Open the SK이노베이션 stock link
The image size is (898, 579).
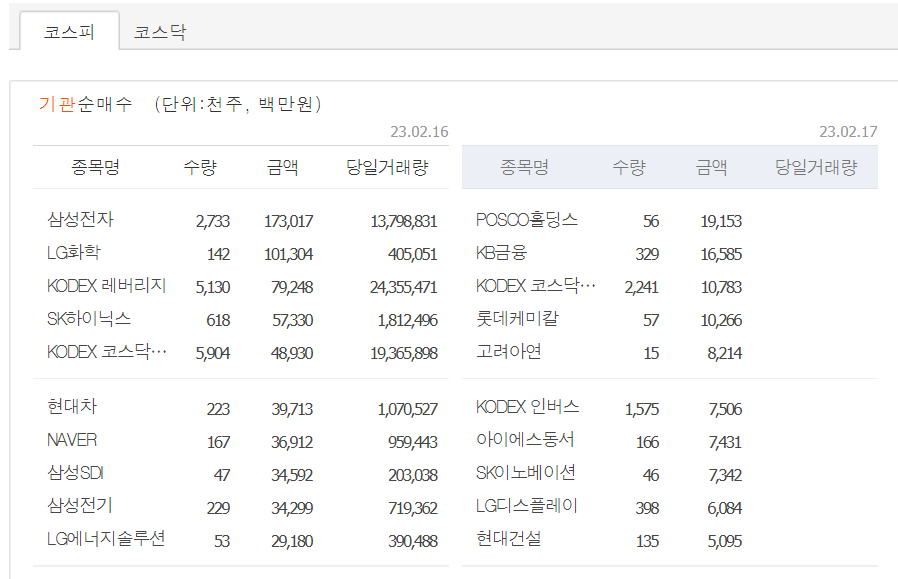click(x=526, y=473)
